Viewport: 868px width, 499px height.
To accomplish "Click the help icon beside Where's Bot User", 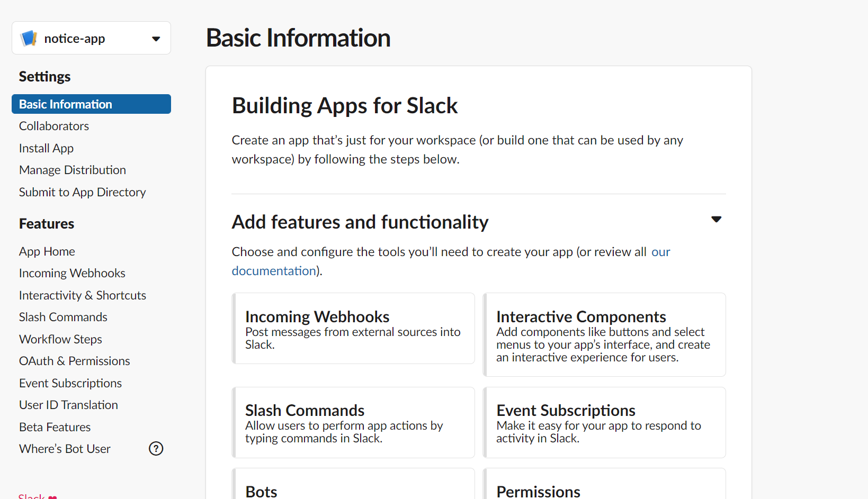I will [x=156, y=449].
